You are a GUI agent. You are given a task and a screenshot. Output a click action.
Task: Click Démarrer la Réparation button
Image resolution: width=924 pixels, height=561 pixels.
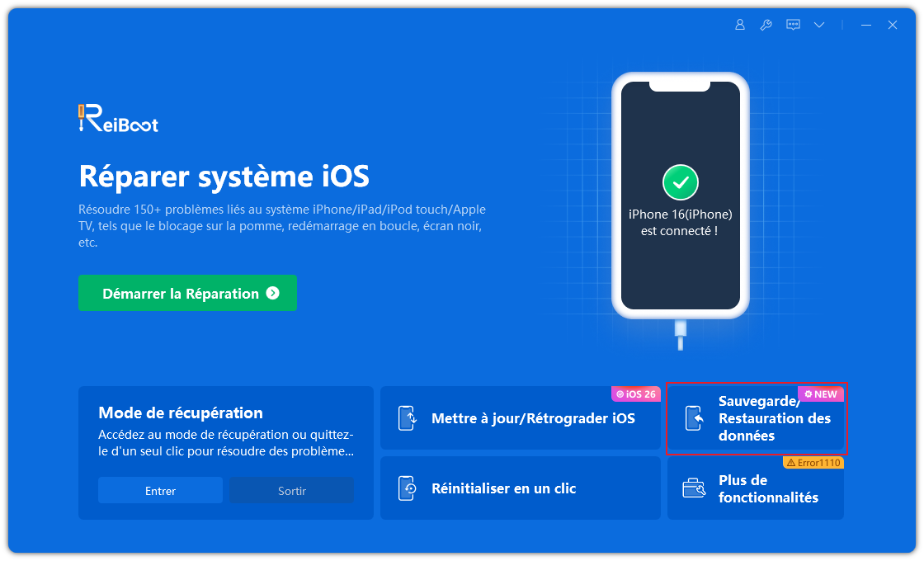click(187, 293)
